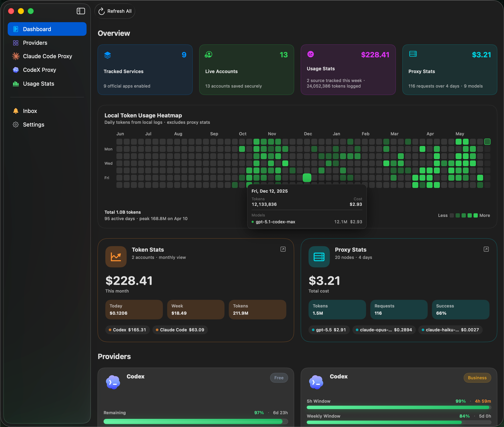This screenshot has width=504, height=427.
Task: Click the Tokens 211.9M tile
Action: pos(258,310)
